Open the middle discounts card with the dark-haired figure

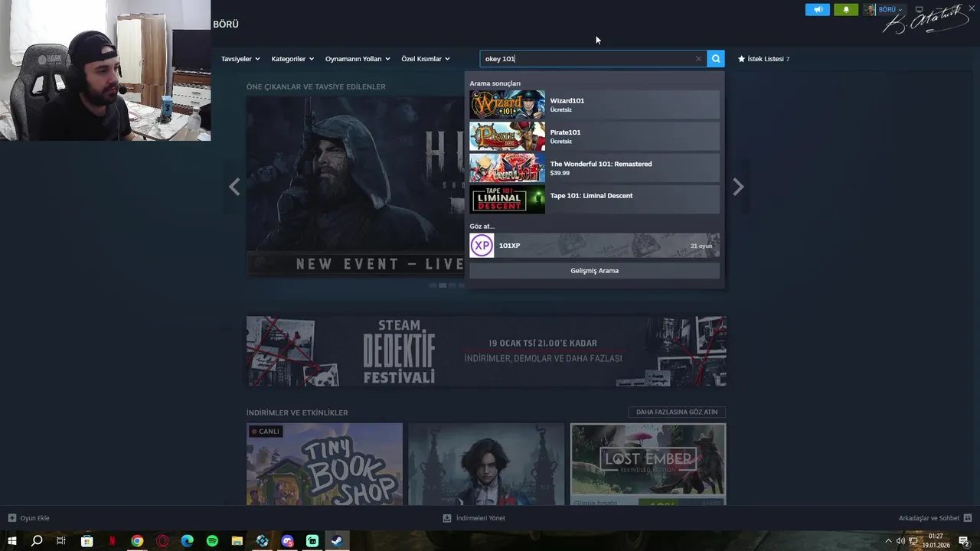click(486, 464)
